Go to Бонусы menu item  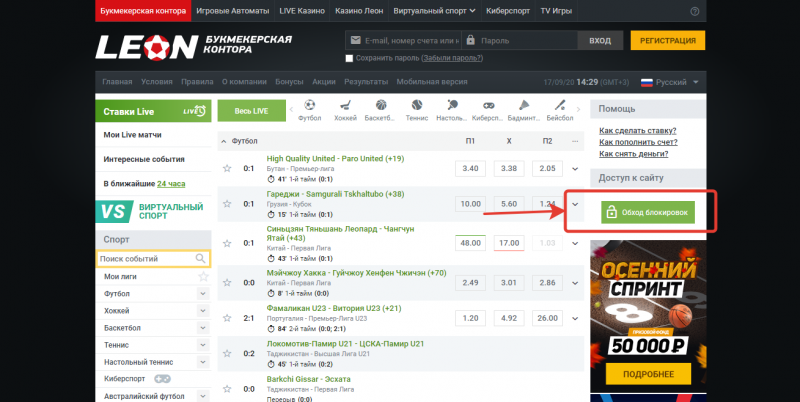click(x=289, y=82)
